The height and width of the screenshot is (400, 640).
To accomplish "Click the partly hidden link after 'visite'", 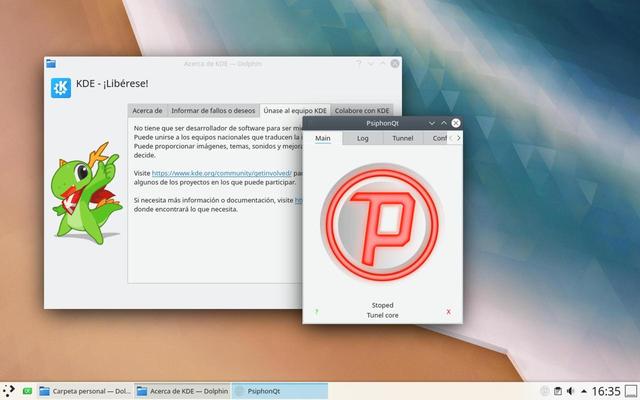I will (x=298, y=200).
